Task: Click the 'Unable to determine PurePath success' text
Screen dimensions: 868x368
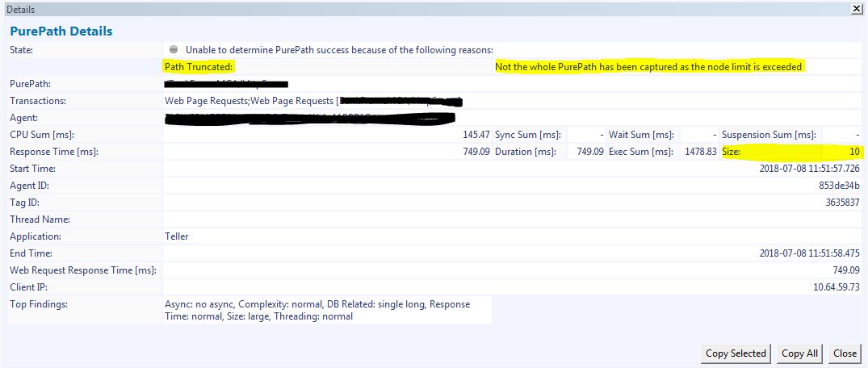Action: click(339, 50)
